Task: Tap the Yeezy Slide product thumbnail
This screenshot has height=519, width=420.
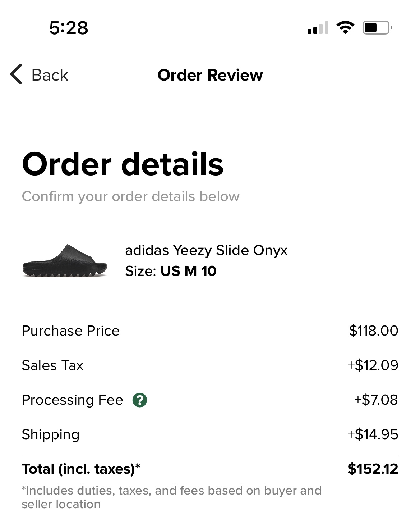Action: coord(65,261)
